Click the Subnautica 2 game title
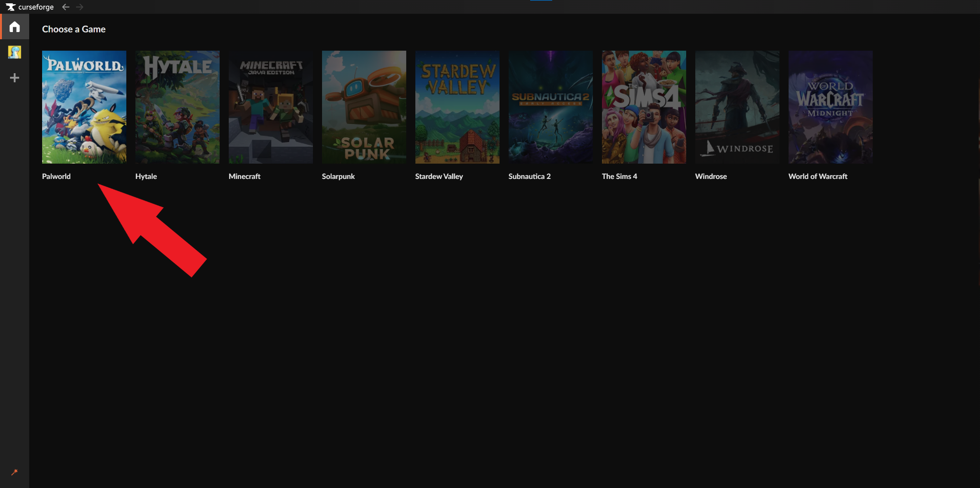 pos(530,177)
